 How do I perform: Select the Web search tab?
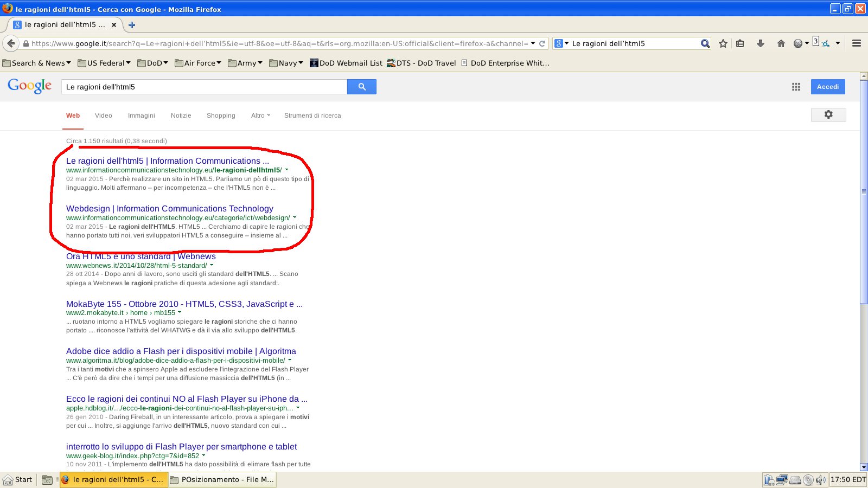(73, 115)
